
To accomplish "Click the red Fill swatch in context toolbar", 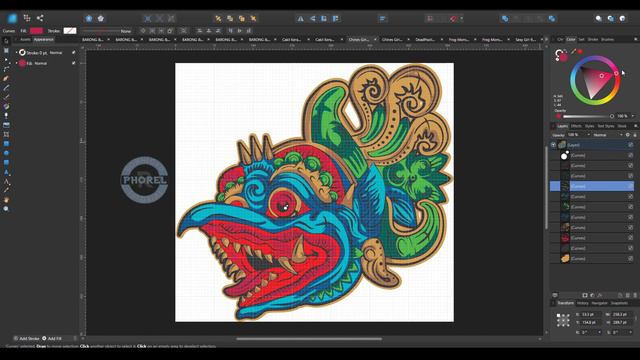I will point(36,31).
